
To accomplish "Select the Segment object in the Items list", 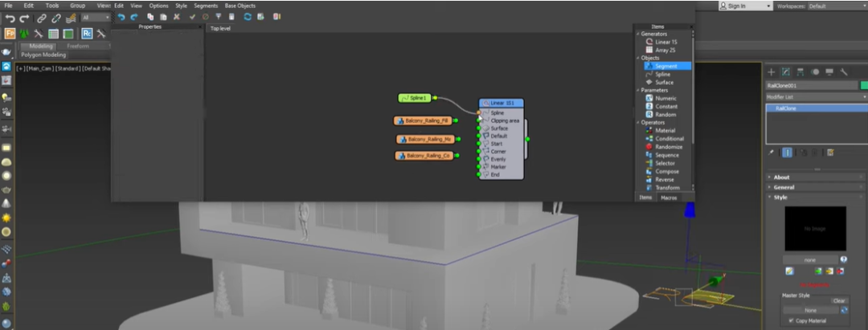I will point(665,66).
